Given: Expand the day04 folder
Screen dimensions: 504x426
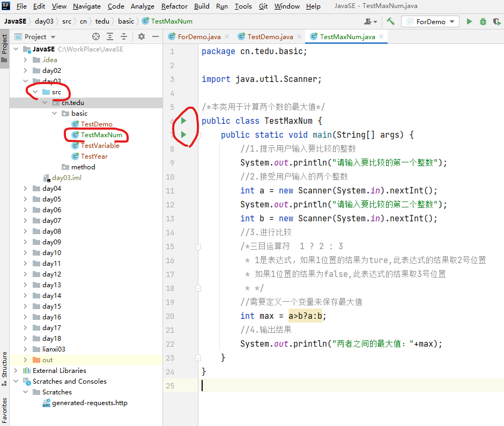Looking at the screenshot, I should [25, 188].
